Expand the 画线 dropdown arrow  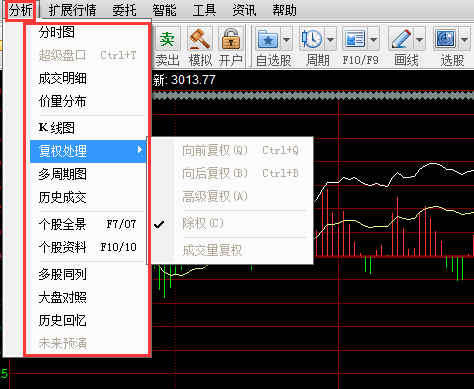point(419,39)
